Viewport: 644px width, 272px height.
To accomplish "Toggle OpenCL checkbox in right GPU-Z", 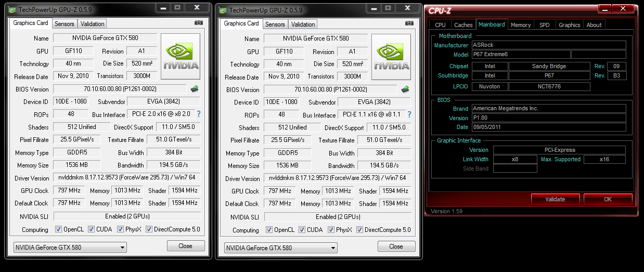I will tap(269, 230).
